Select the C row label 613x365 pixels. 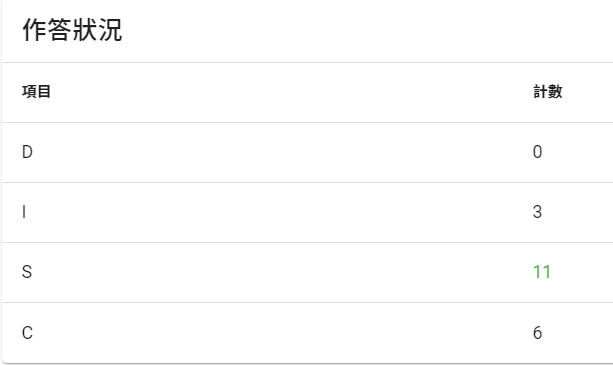27,333
